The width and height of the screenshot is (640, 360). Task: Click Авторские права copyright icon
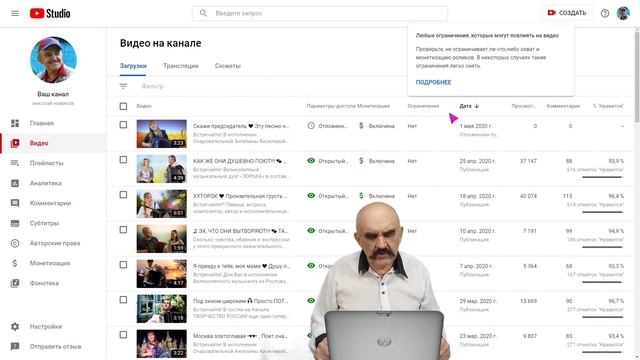[x=15, y=243]
